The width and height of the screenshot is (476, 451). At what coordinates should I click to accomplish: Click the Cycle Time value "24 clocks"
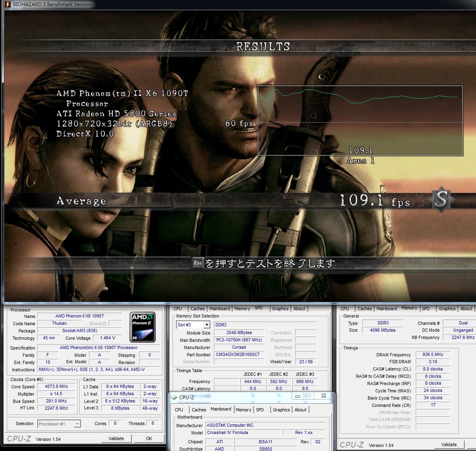click(x=433, y=391)
